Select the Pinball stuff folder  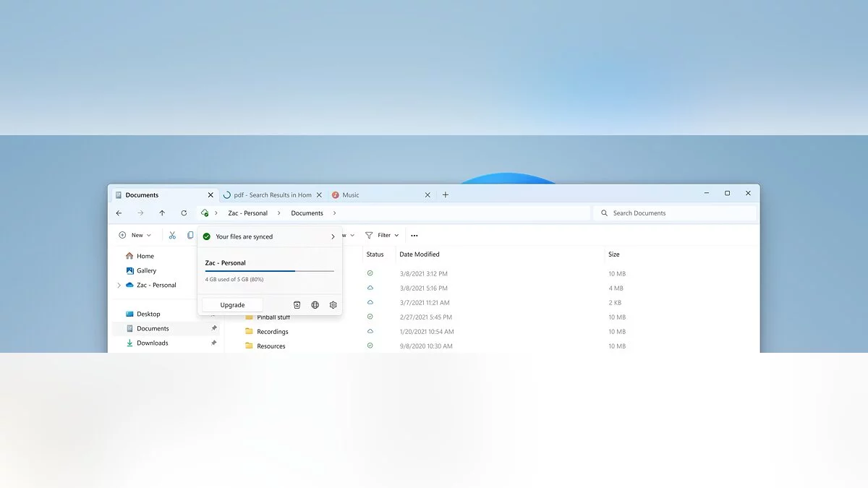coord(273,317)
